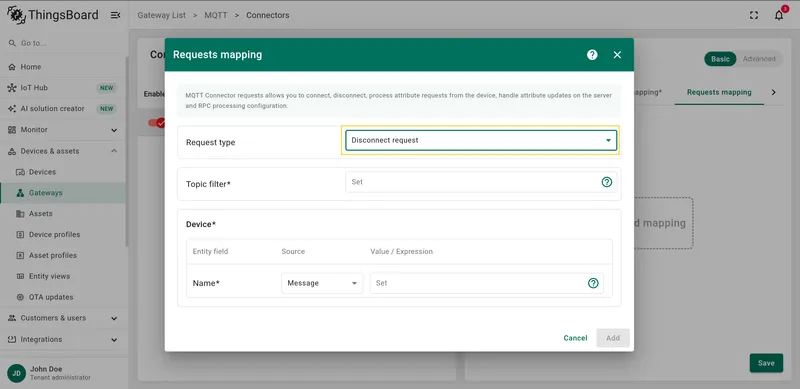Click the Add button in the dialog
Image resolution: width=800 pixels, height=389 pixels.
613,338
